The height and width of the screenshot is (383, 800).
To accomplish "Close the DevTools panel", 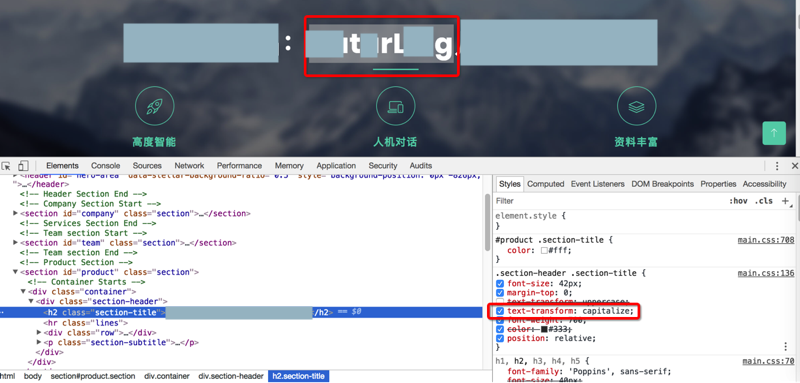I will point(794,166).
